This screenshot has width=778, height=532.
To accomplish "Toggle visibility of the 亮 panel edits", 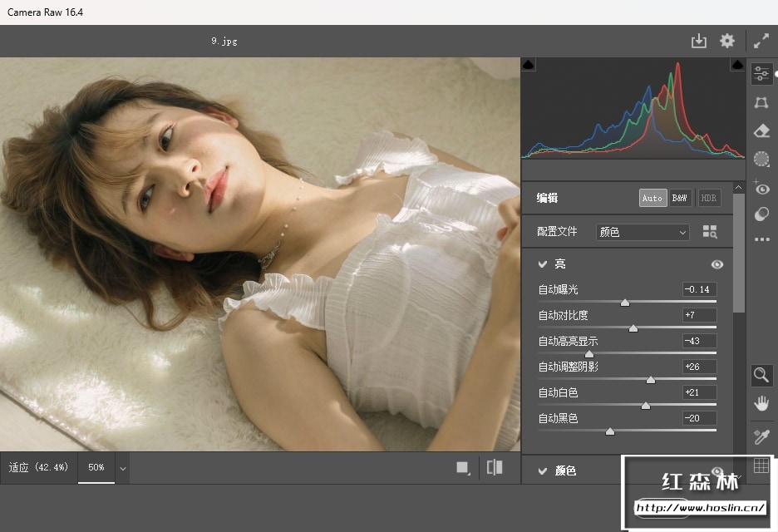I will coord(716,264).
